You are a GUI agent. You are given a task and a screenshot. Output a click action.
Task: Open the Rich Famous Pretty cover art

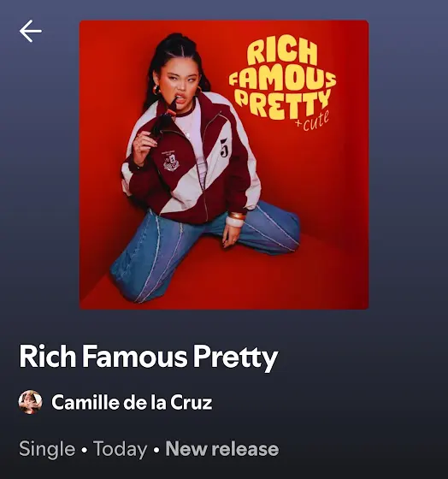224,164
